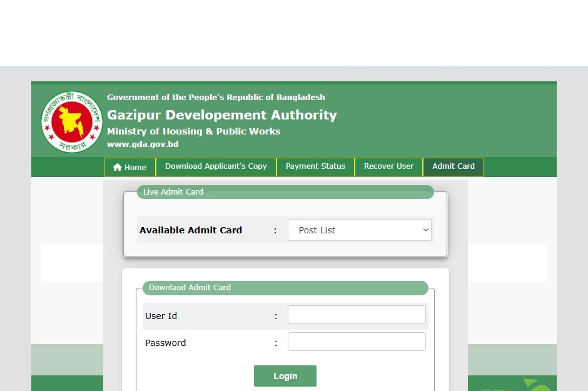Focus the Password input box
The width and height of the screenshot is (588, 391).
pyautogui.click(x=357, y=342)
